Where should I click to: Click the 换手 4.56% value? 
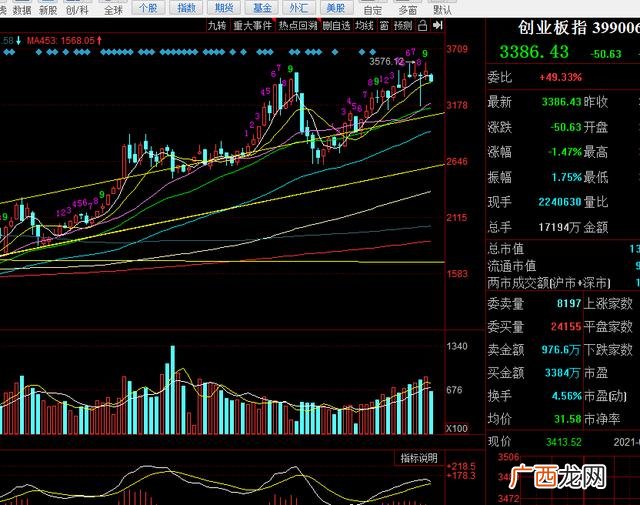pyautogui.click(x=567, y=396)
